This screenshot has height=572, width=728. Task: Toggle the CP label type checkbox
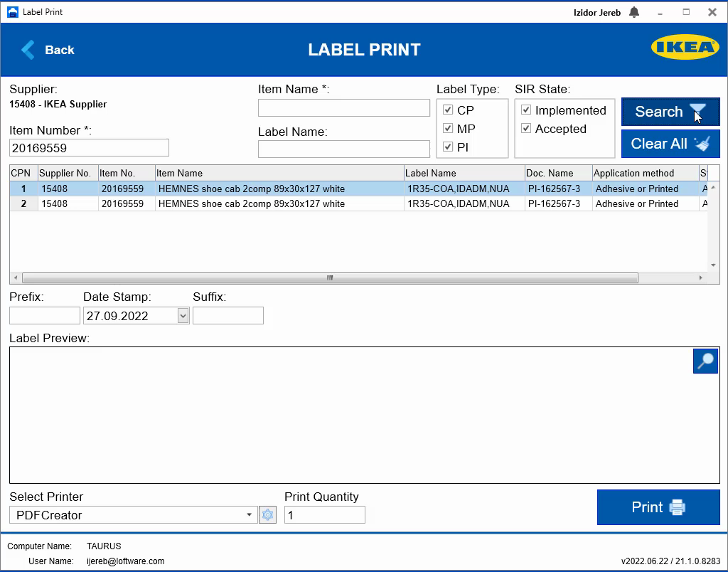click(448, 110)
